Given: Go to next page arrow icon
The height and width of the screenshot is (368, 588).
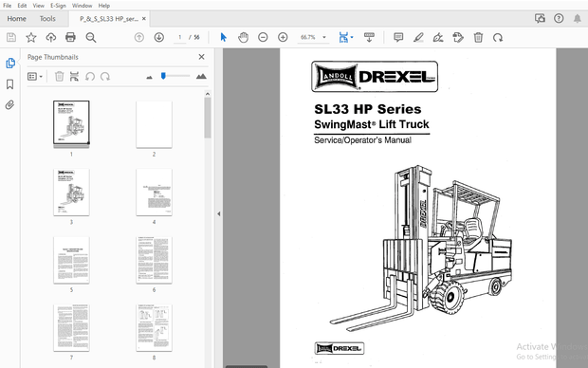Looking at the screenshot, I should (159, 37).
